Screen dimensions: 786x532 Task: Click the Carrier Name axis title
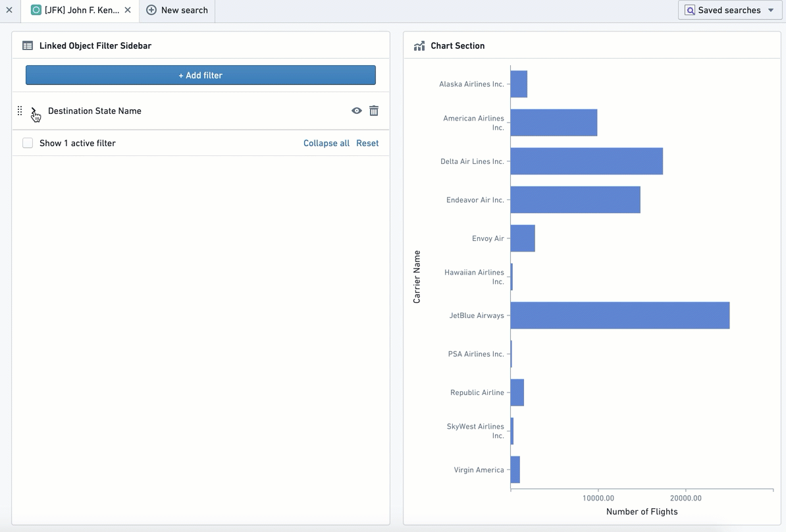coord(417,277)
